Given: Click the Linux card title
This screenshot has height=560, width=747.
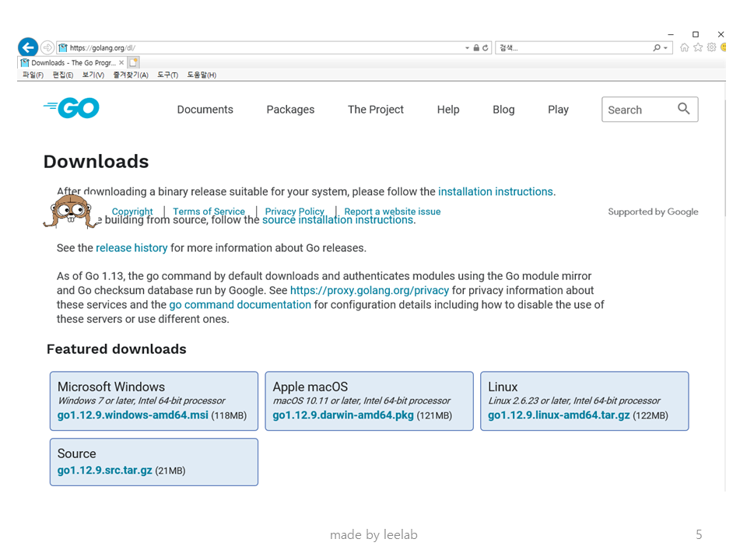Looking at the screenshot, I should 503,387.
